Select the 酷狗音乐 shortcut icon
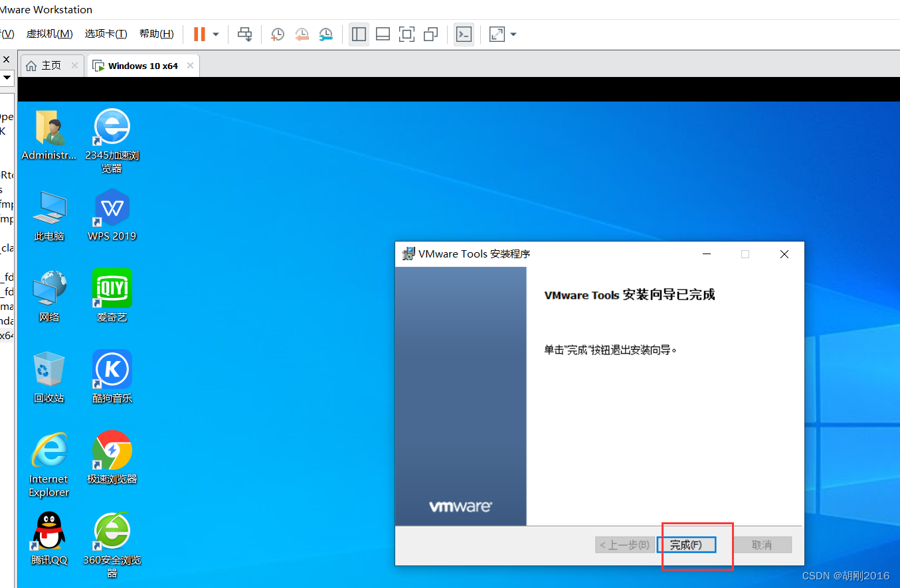The height and width of the screenshot is (588, 900). coord(112,377)
